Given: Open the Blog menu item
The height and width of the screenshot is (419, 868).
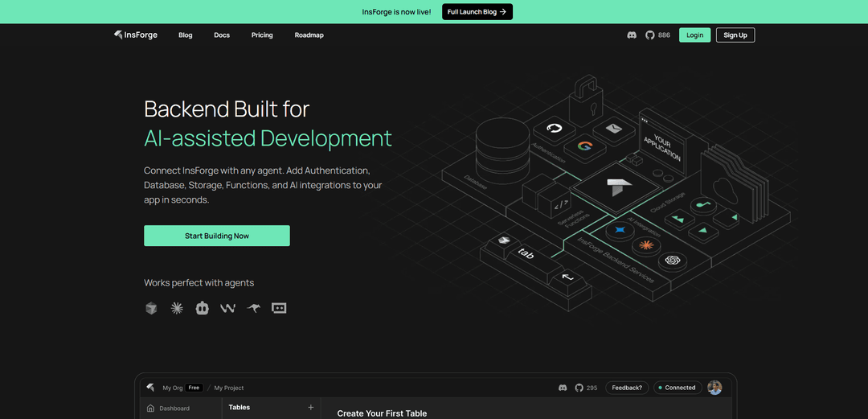Looking at the screenshot, I should pos(186,35).
